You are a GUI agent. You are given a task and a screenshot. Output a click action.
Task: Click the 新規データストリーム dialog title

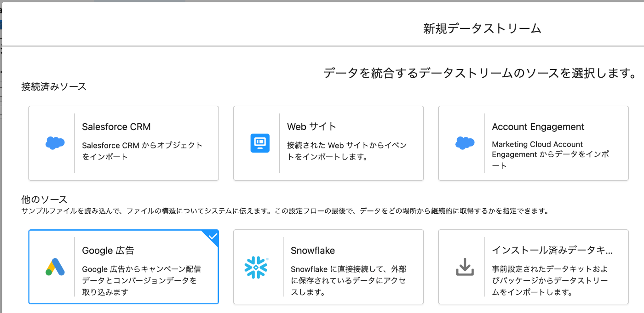point(482,28)
